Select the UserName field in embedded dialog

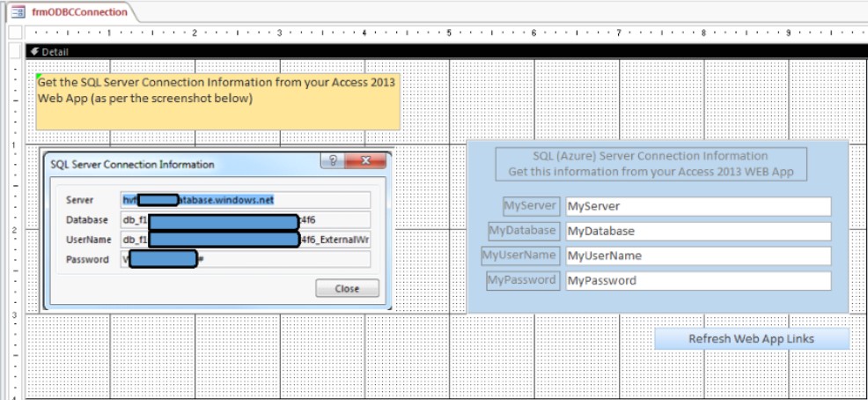click(x=246, y=240)
